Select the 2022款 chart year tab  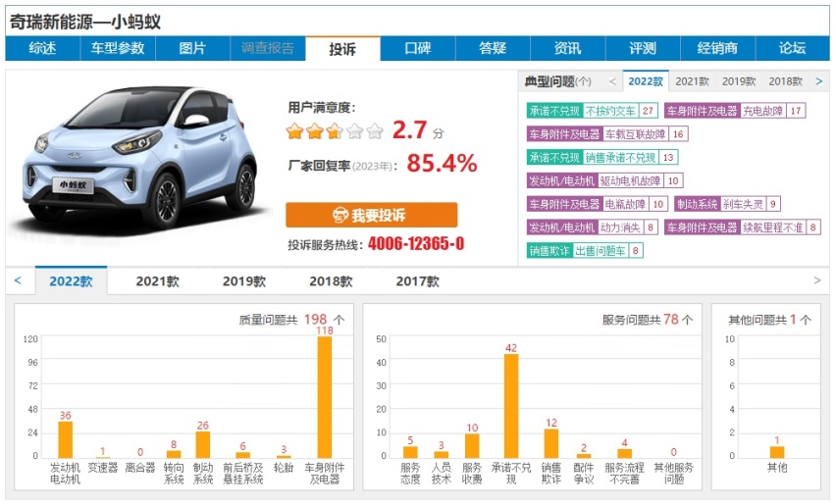pyautogui.click(x=71, y=281)
